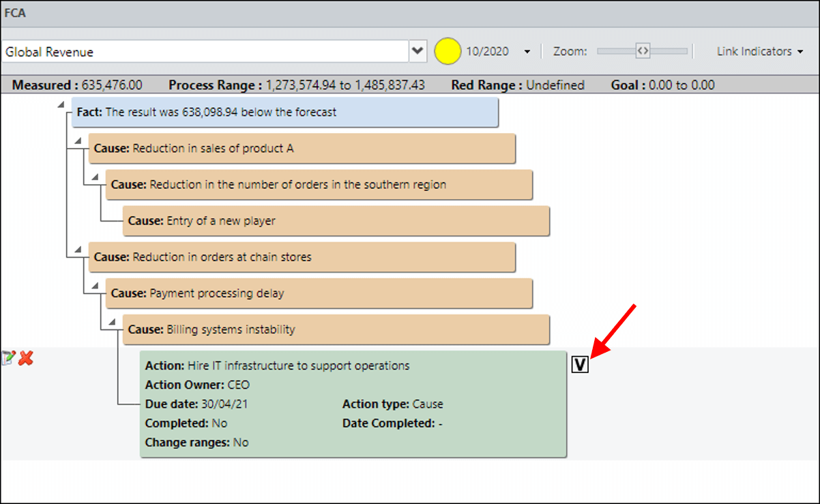Viewport: 820px width, 504px height.
Task: Select cause Entry of a new player
Action: coord(336,221)
